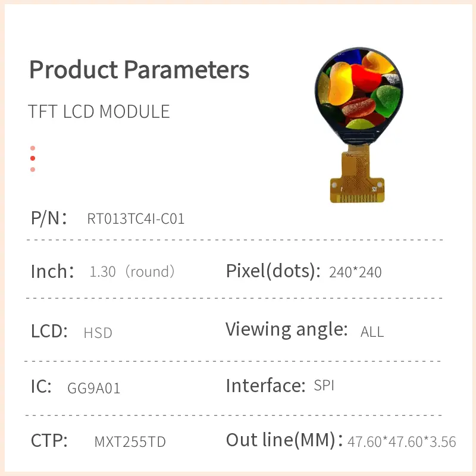Click the bottom pink dot indicator
Screen dimensions: 476x476
pos(33,170)
